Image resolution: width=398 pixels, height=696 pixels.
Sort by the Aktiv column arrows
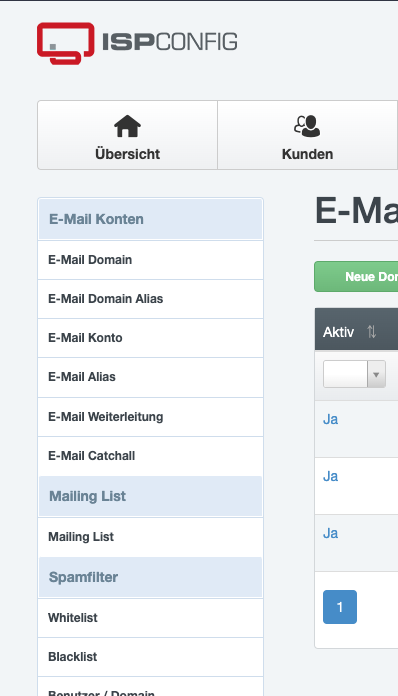(x=372, y=332)
